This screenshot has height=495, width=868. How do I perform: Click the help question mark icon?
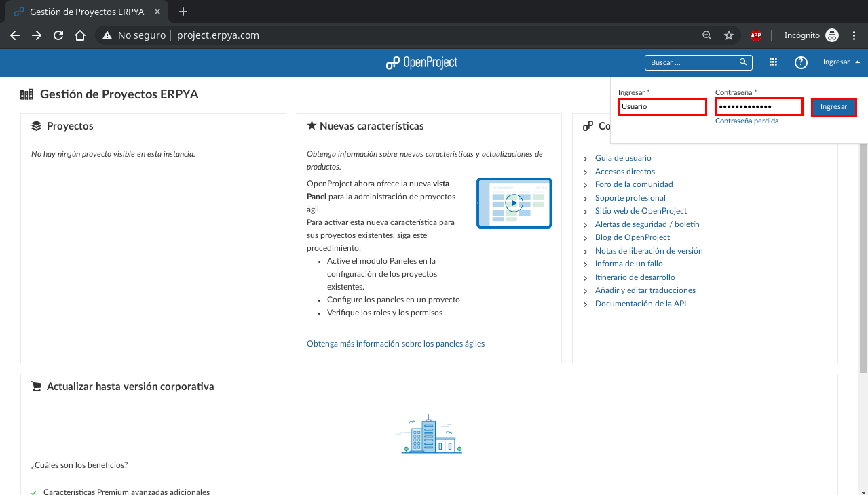point(801,62)
